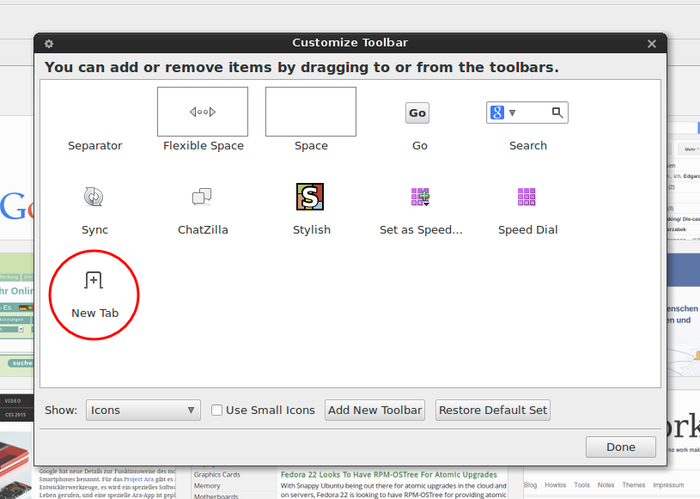Click Graphics Cards in background page
Viewport: 700px width, 499px height.
point(217,474)
